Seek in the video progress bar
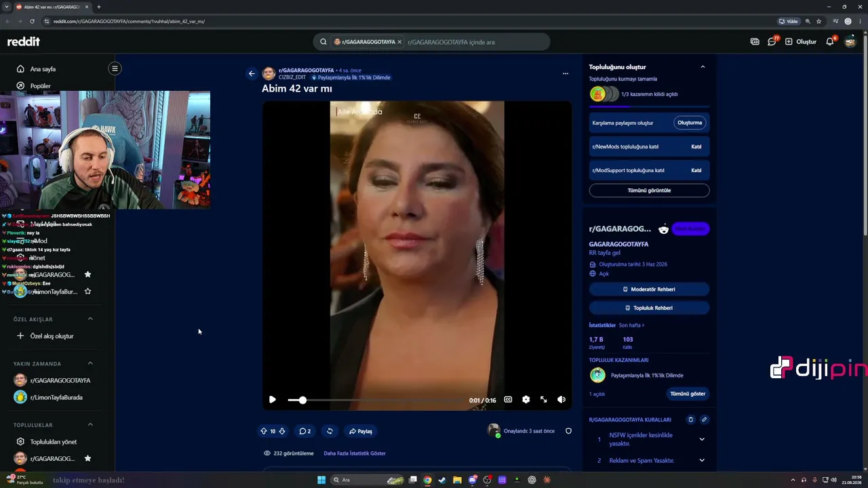The image size is (868, 488). click(x=376, y=401)
